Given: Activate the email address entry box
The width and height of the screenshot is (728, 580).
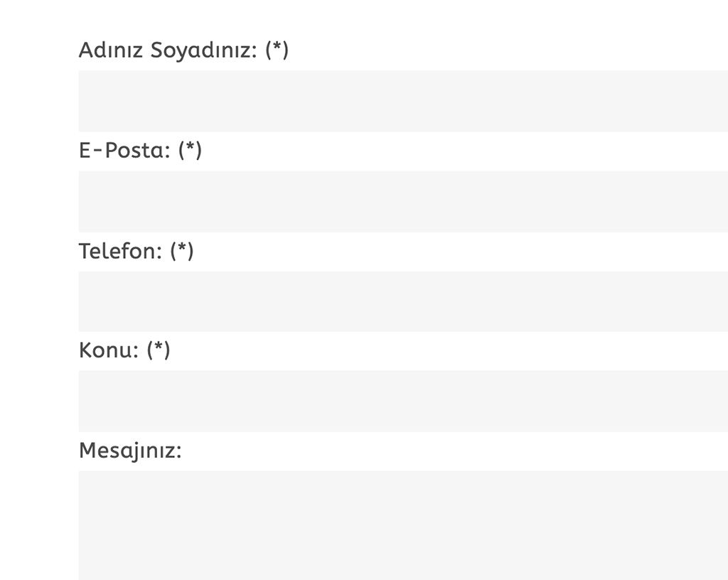Looking at the screenshot, I should pyautogui.click(x=403, y=201).
